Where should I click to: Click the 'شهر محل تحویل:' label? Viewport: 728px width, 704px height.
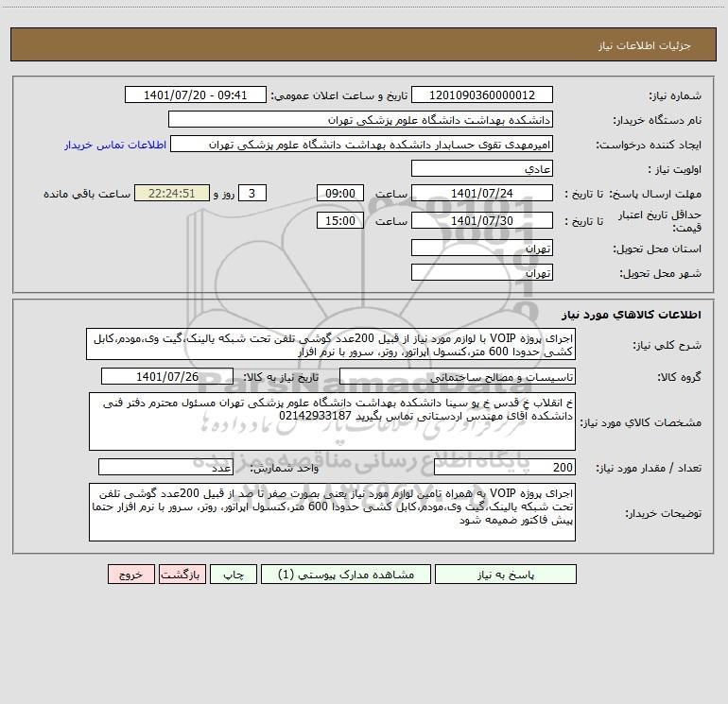661,273
